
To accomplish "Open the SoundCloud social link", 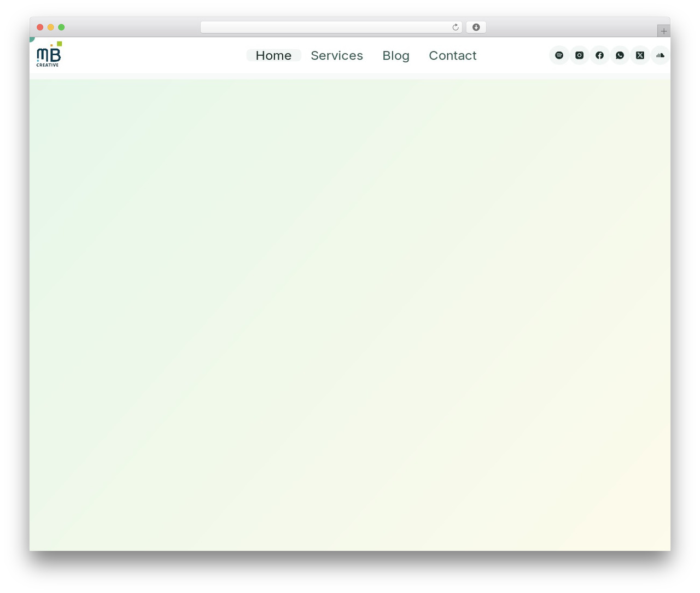I will pos(660,55).
